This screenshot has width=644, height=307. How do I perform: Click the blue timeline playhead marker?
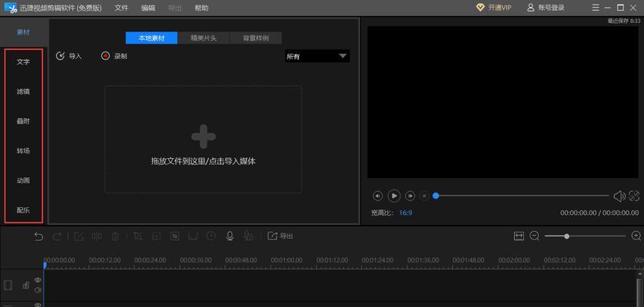(x=45, y=266)
